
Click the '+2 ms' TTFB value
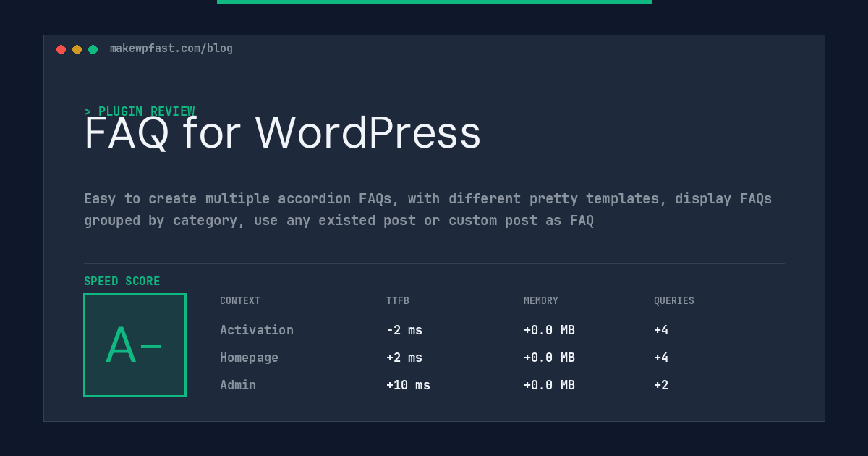point(404,358)
